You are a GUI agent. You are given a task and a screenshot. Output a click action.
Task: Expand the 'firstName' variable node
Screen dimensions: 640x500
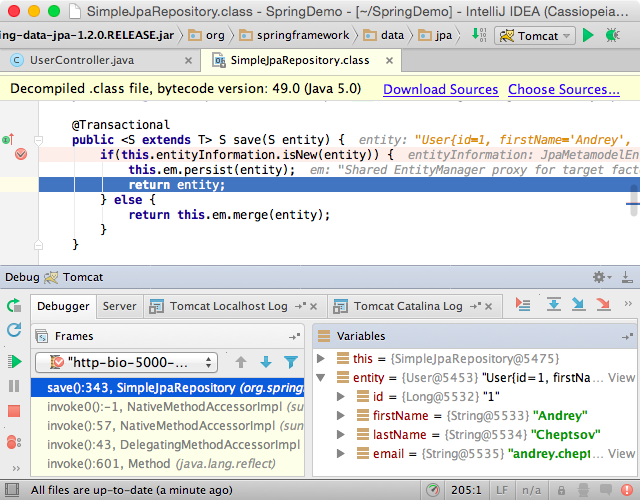point(340,416)
